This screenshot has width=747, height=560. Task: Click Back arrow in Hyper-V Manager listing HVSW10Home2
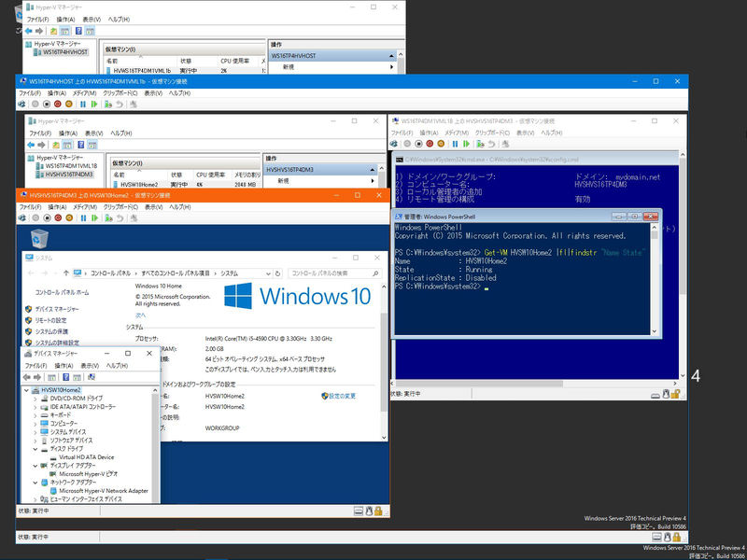coord(31,145)
